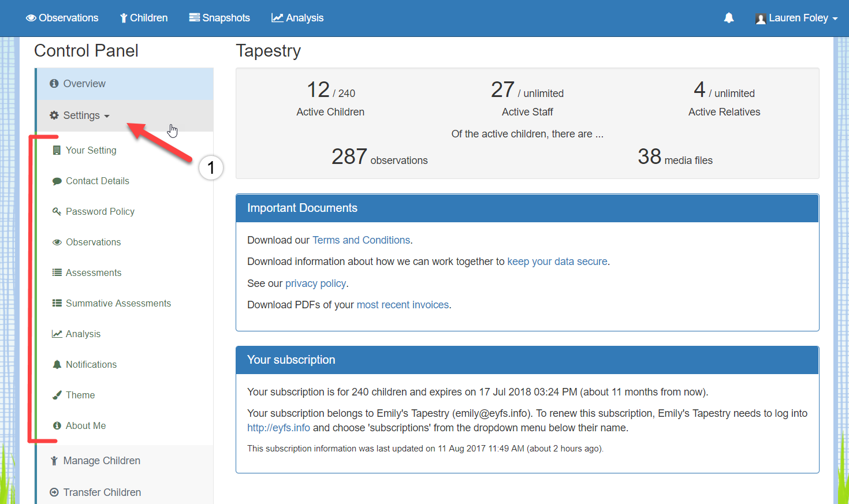Click the table icon beside Summative Assessments
Screen dimensions: 849x504
point(57,303)
